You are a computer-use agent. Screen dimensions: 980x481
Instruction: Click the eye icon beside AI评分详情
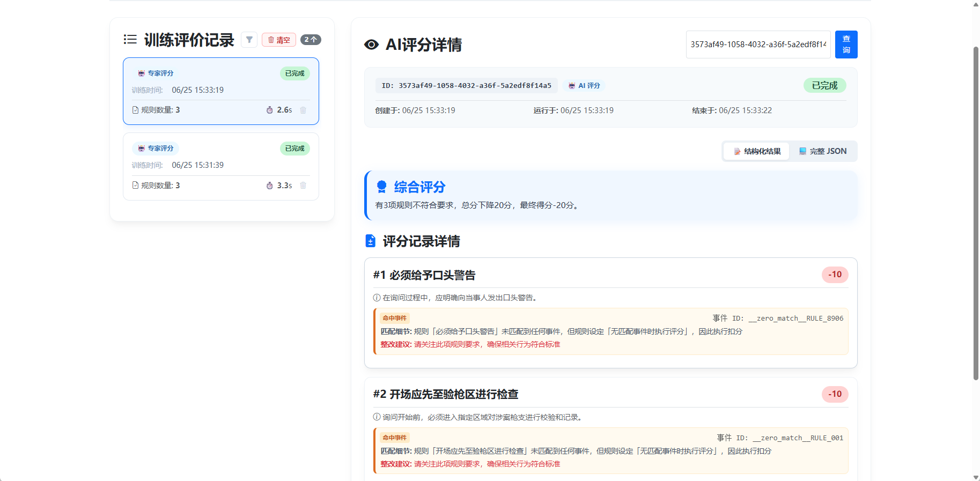click(x=371, y=45)
